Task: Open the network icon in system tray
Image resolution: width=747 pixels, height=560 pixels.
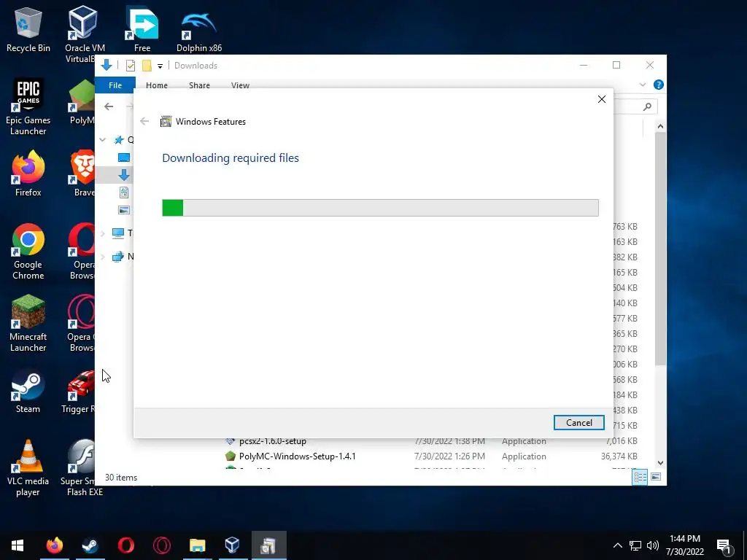Action: (635, 545)
